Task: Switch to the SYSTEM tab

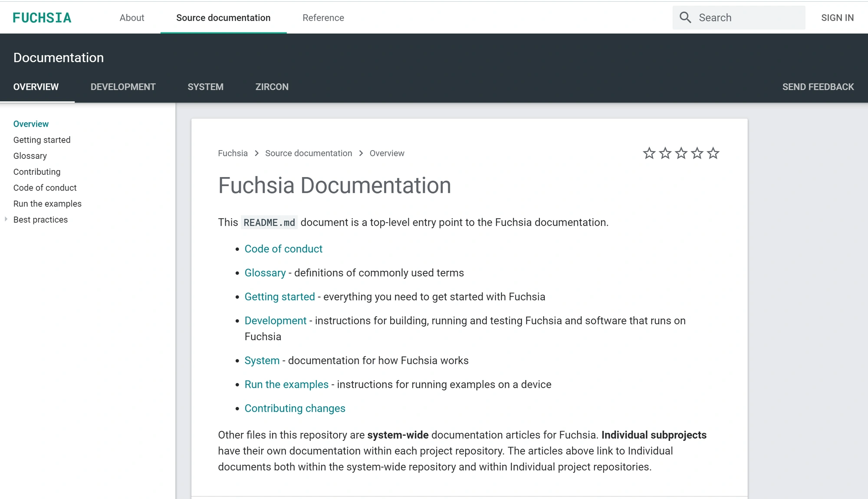Action: [x=205, y=87]
